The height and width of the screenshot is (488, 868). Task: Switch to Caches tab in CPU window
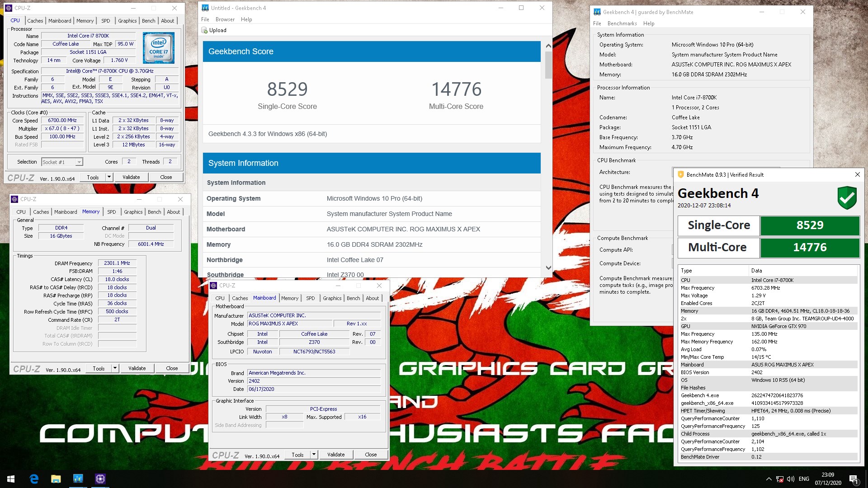tap(35, 21)
